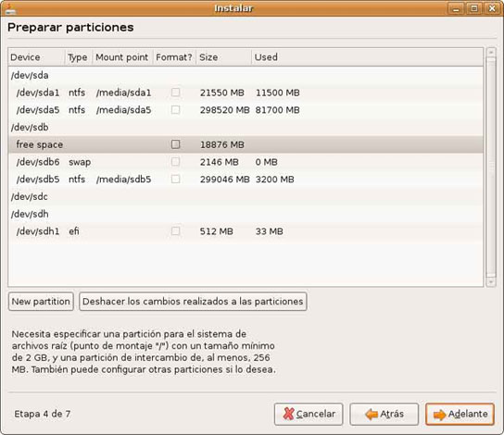Viewport: 504px width, 435px height.
Task: Click the scrollbar down arrow of partition list
Action: pos(491,282)
